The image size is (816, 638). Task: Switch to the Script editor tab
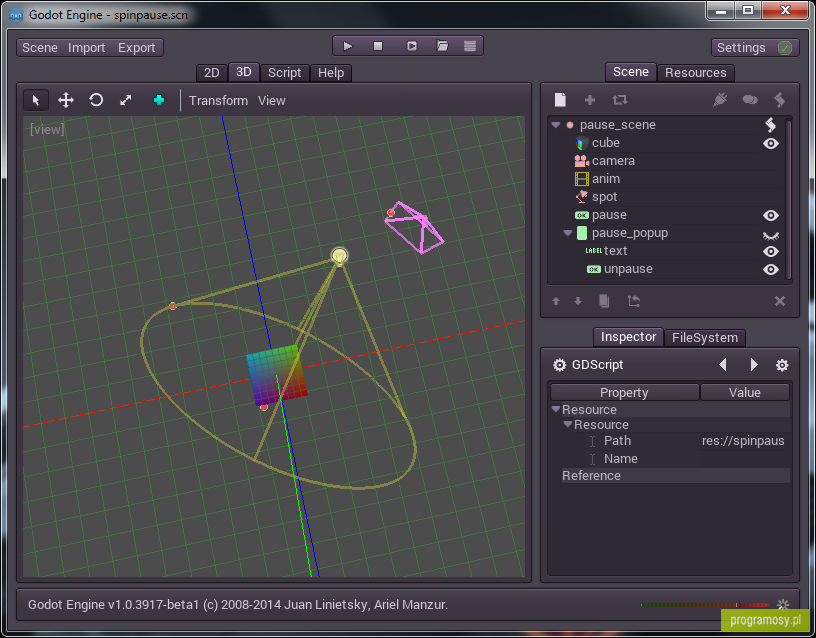[284, 72]
